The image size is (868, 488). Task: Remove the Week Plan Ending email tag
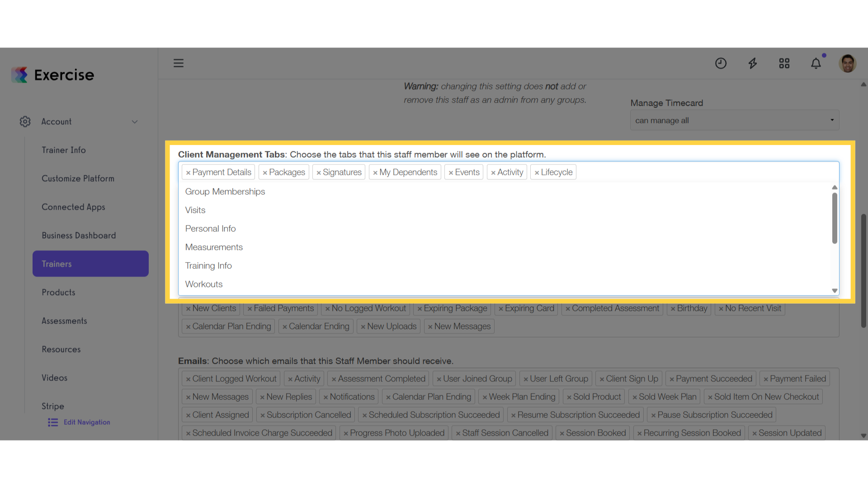click(485, 397)
